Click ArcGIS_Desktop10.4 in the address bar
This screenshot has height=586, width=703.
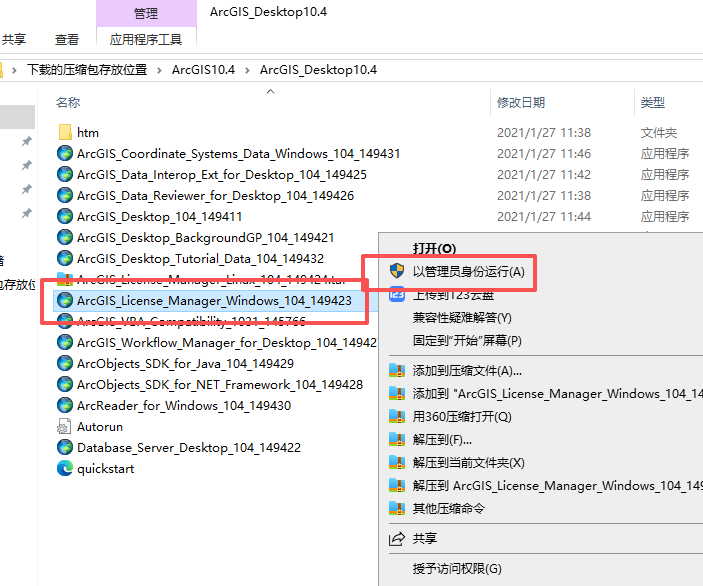coord(318,70)
